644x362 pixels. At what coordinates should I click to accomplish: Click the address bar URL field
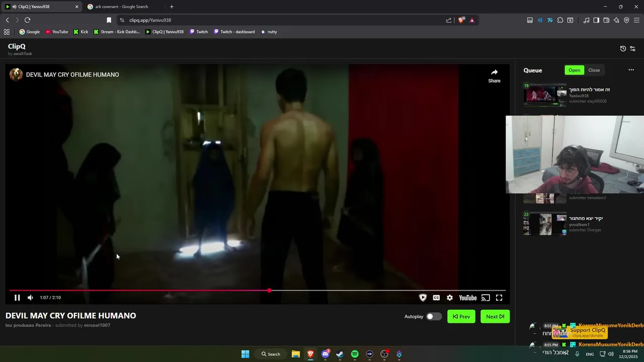point(282,20)
